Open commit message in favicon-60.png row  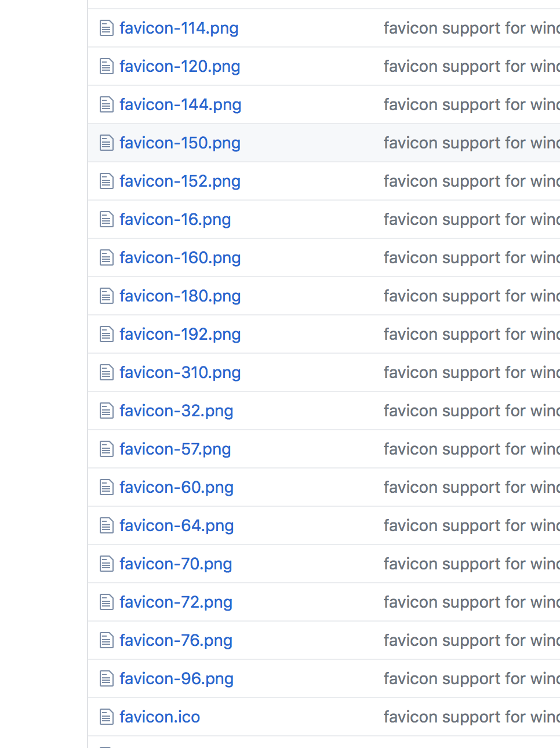(471, 487)
